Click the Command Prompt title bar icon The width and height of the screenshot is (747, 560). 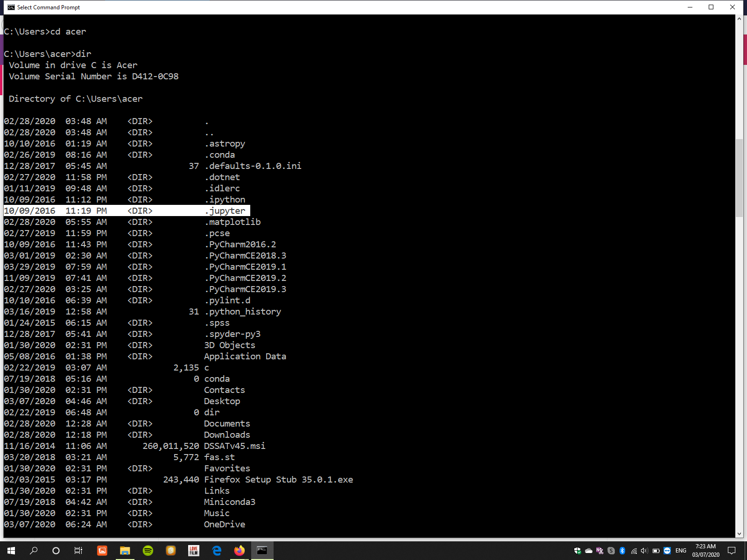(x=11, y=7)
